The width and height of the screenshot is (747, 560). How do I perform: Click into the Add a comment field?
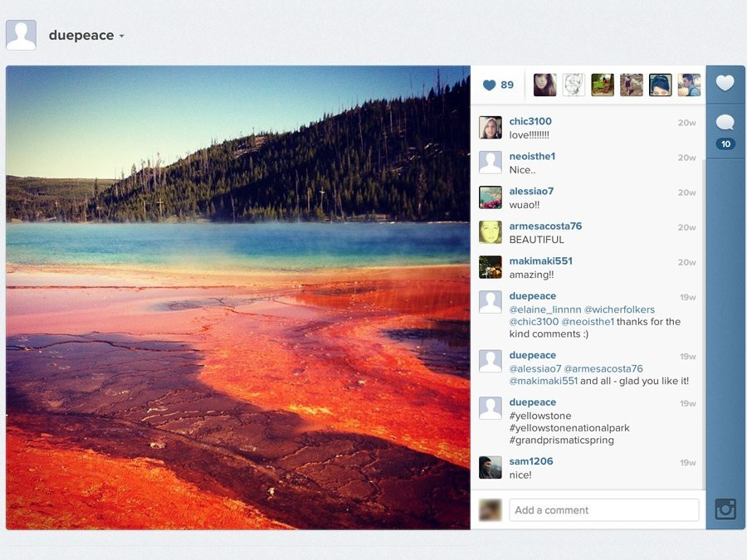[x=603, y=510]
